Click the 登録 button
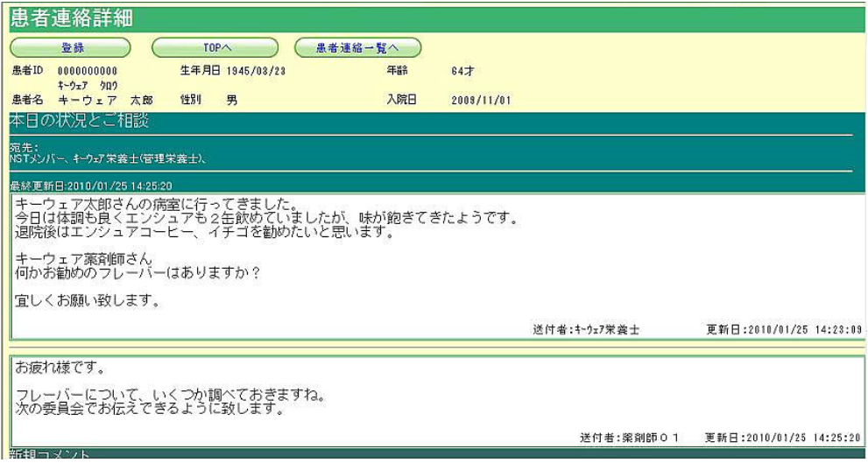 point(70,47)
